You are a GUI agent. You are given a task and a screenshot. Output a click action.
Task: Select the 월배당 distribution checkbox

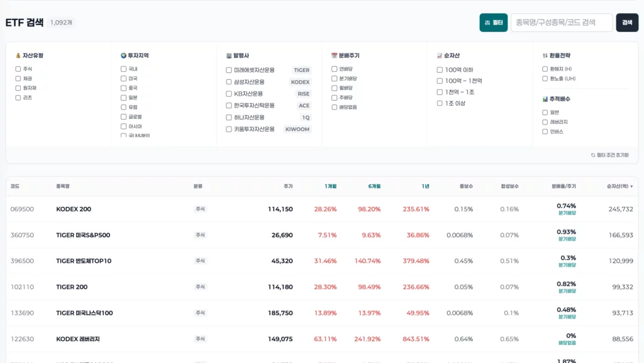pyautogui.click(x=335, y=88)
